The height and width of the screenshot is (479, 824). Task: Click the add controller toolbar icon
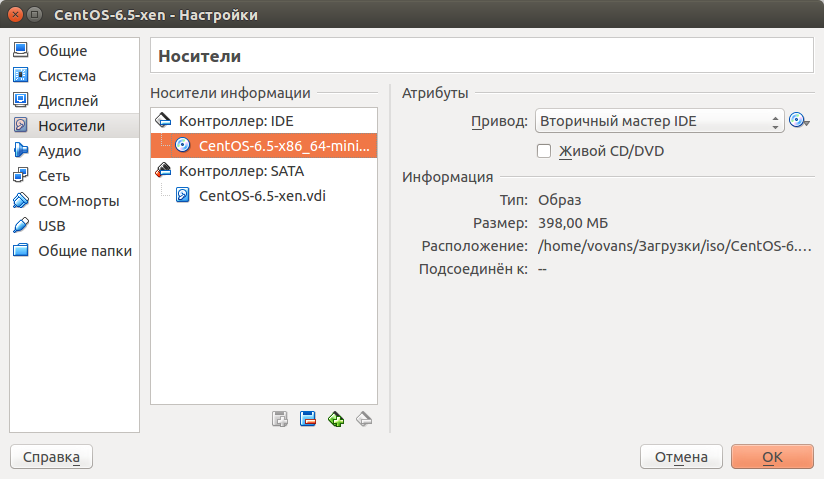tap(280, 419)
